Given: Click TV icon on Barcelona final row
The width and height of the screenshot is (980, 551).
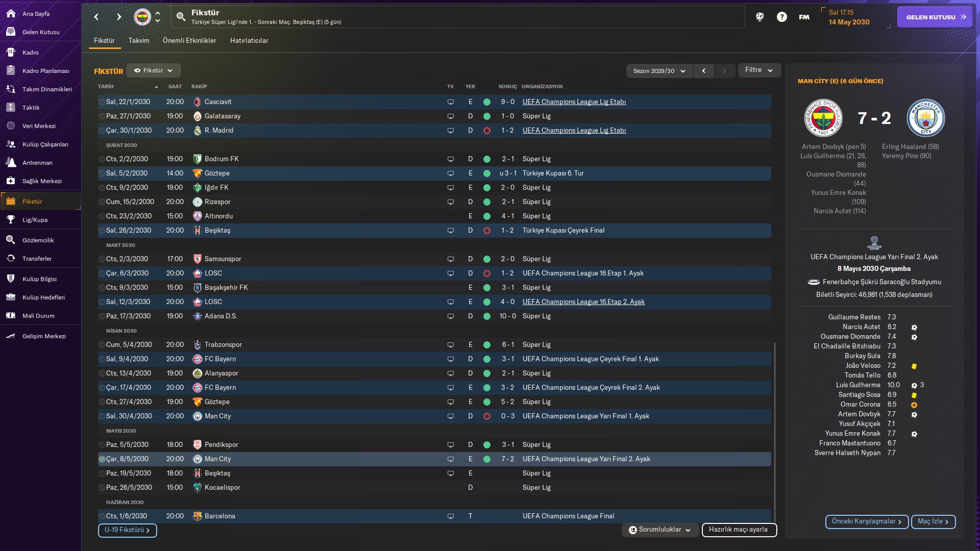Looking at the screenshot, I should [x=450, y=516].
